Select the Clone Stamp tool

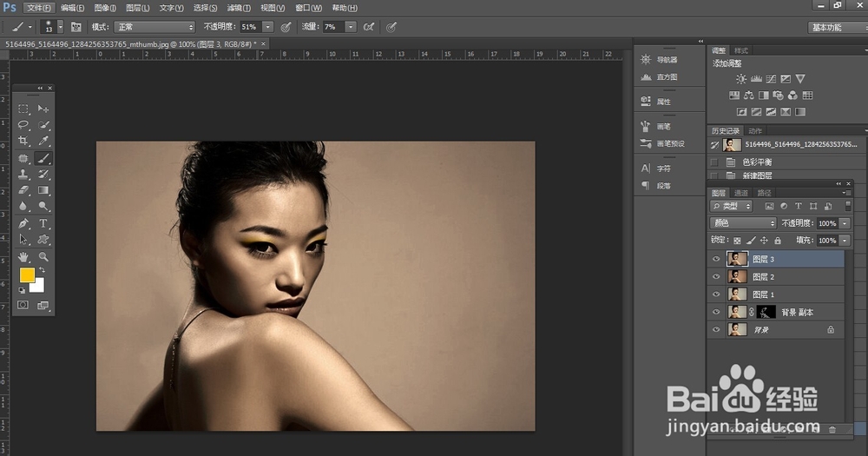(x=24, y=175)
